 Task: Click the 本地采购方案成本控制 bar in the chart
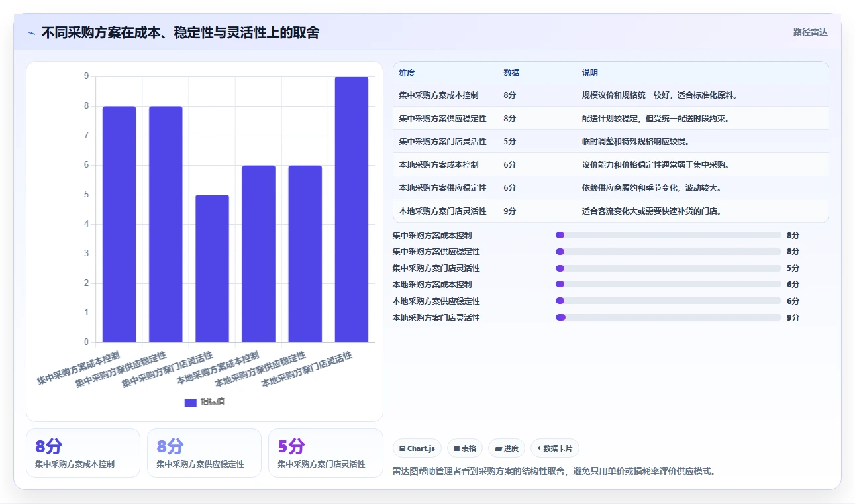pyautogui.click(x=258, y=254)
